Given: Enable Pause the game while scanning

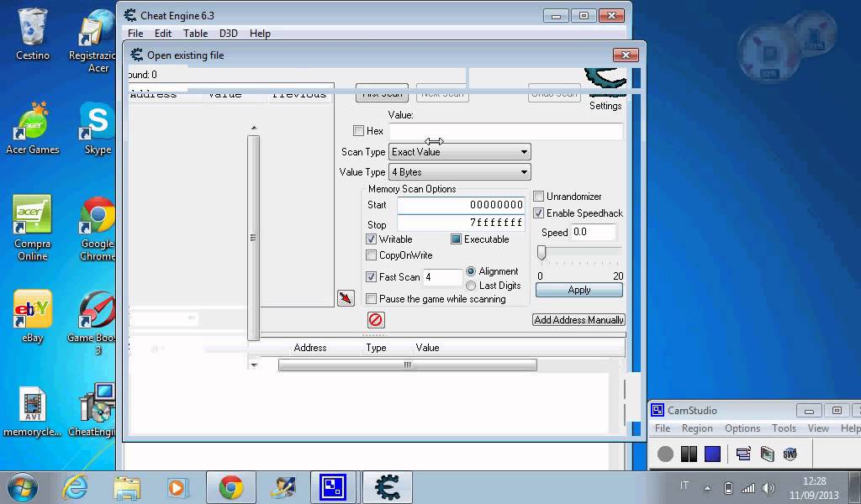Looking at the screenshot, I should click(371, 299).
